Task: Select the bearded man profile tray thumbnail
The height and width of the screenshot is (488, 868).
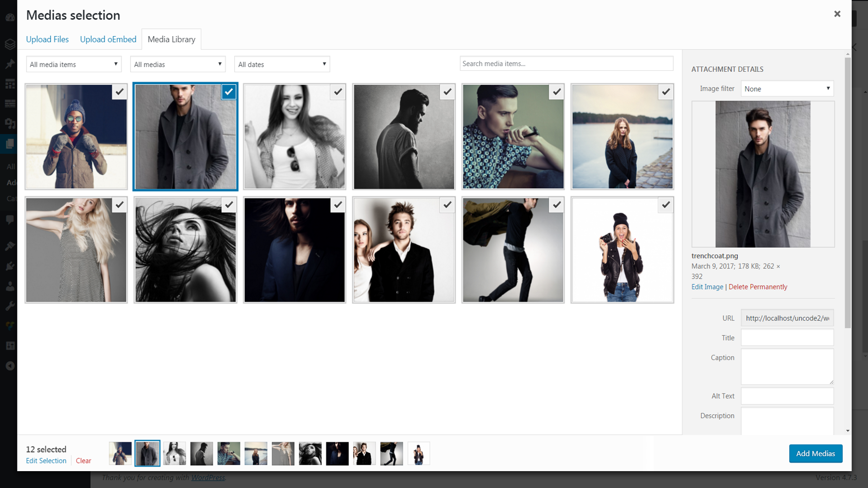Action: click(202, 453)
